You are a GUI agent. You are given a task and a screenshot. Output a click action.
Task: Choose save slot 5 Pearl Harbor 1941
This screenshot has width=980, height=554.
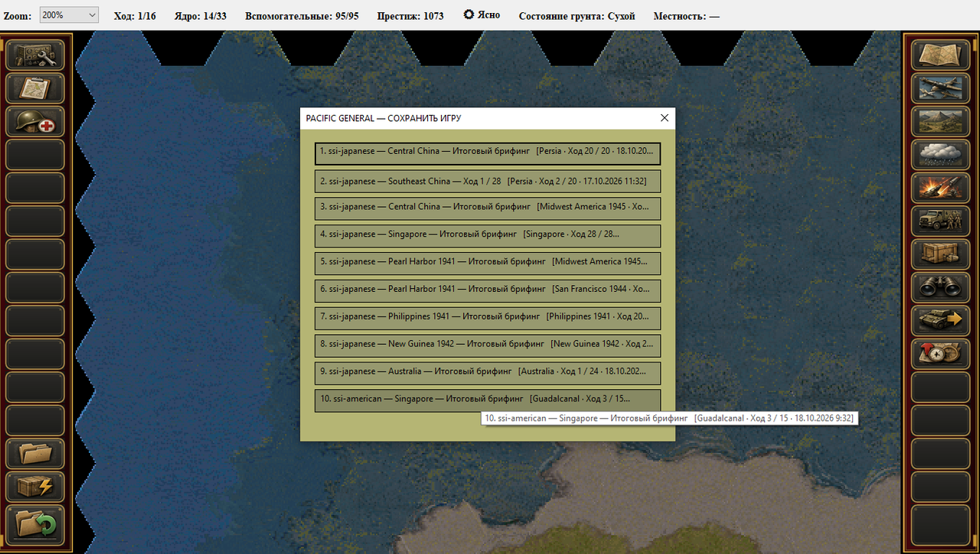click(x=488, y=264)
